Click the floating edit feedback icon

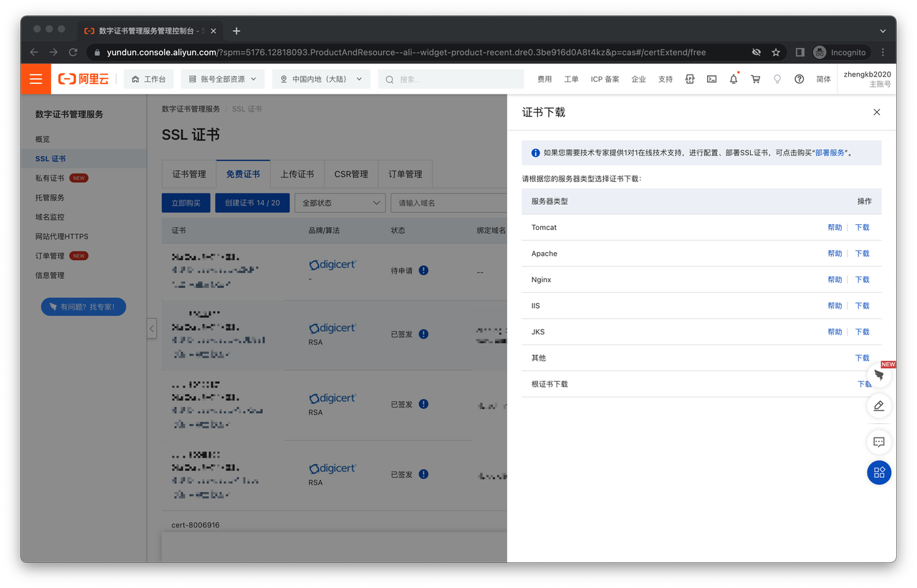pos(879,406)
